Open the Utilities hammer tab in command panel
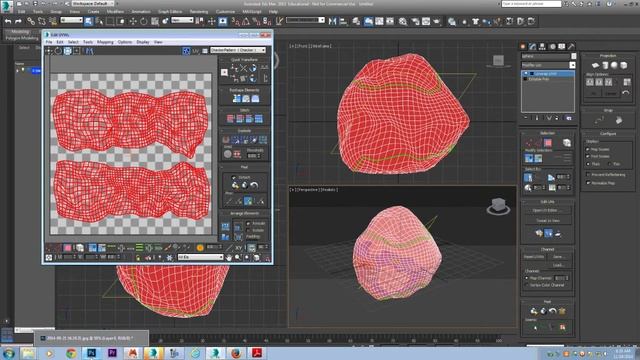Image resolution: width=640 pixels, height=360 pixels. pos(571,47)
